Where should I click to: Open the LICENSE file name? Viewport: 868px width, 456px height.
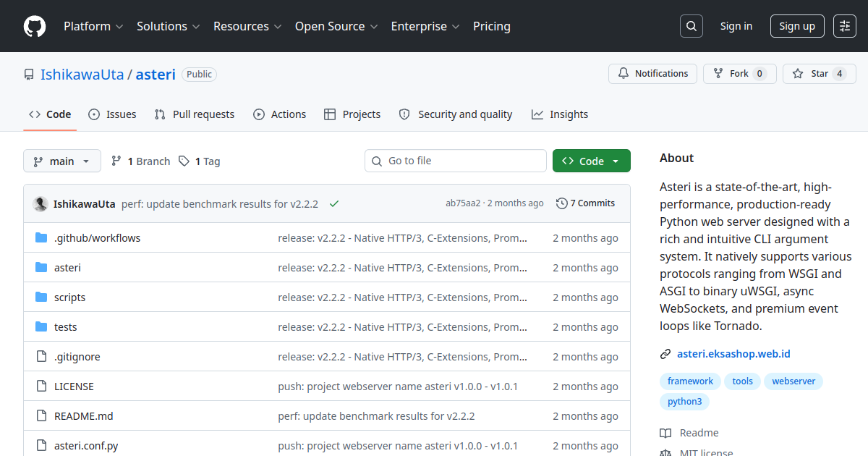click(x=74, y=387)
